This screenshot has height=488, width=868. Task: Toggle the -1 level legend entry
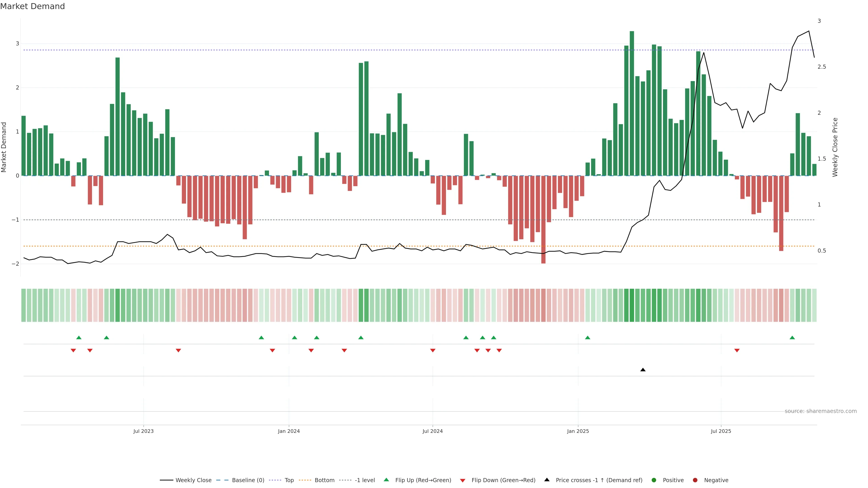tap(365, 480)
